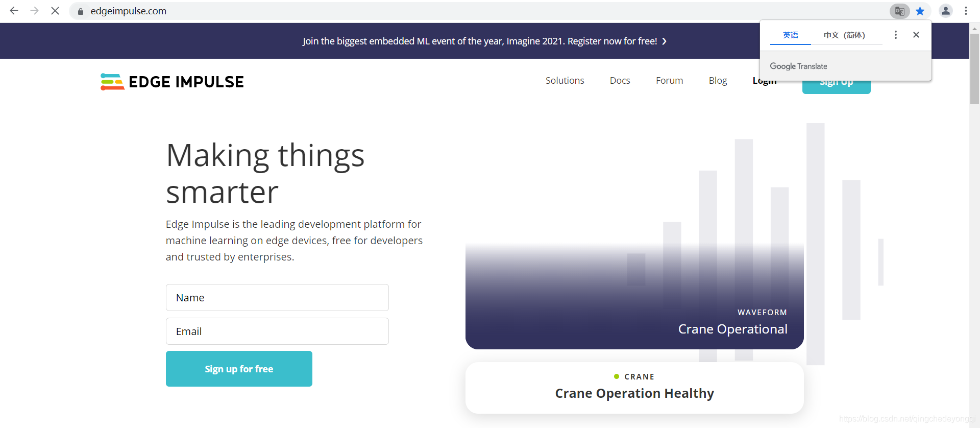Open the Blog page

[718, 81]
